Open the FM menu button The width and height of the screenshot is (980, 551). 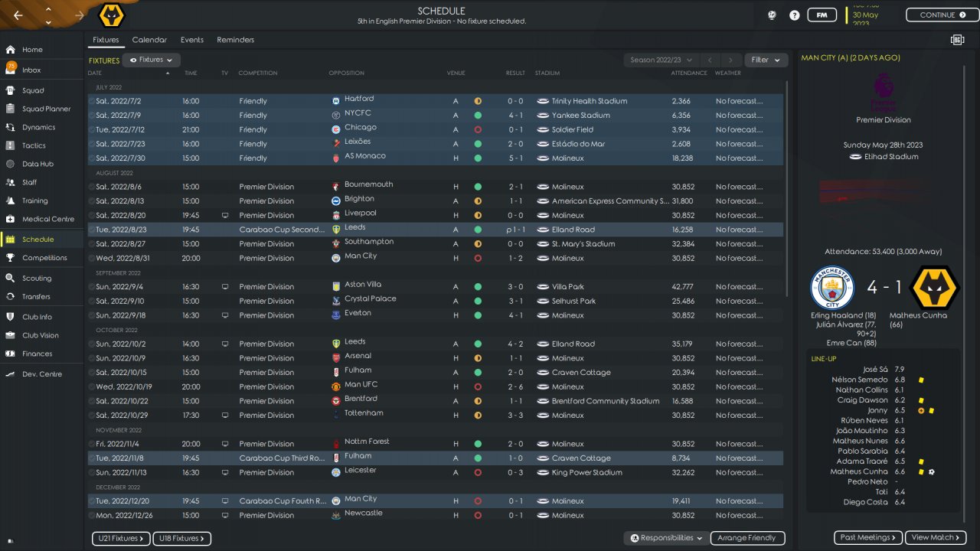(822, 15)
